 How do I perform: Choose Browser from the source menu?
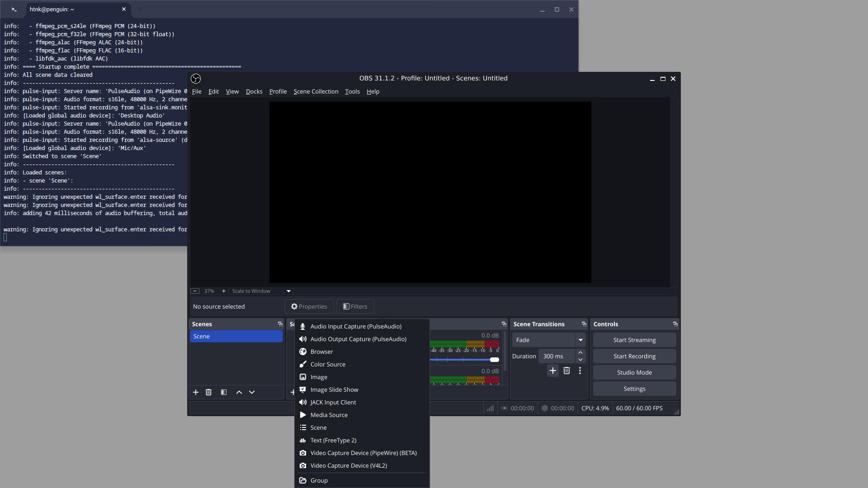tap(321, 352)
